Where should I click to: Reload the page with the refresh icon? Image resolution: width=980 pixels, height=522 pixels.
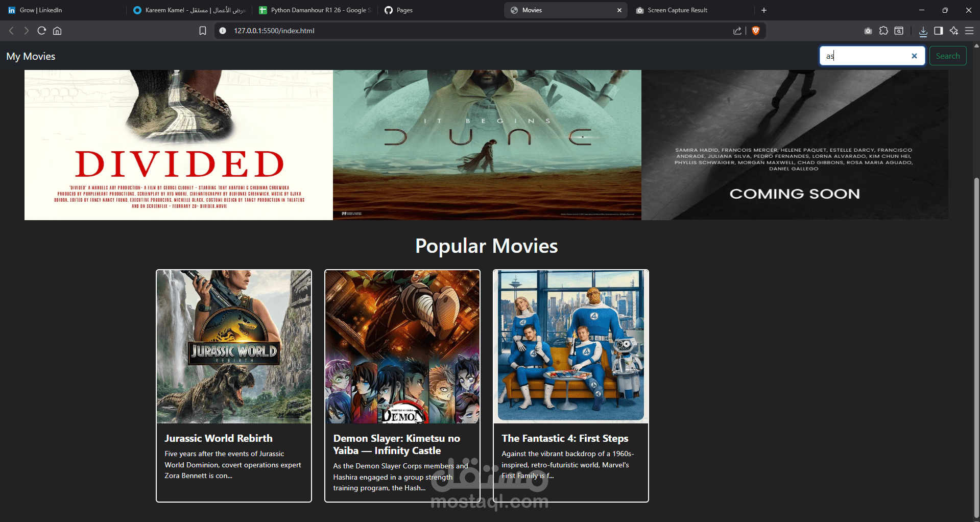coord(42,31)
